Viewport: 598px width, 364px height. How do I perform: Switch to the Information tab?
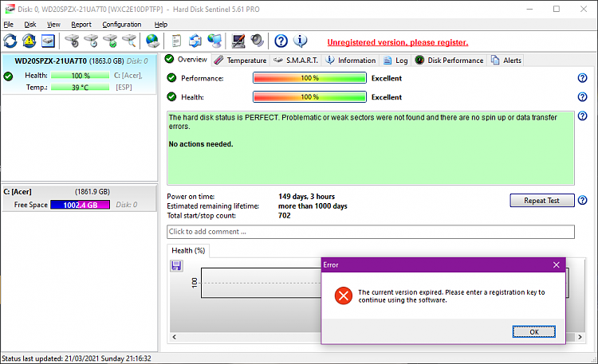pyautogui.click(x=351, y=61)
